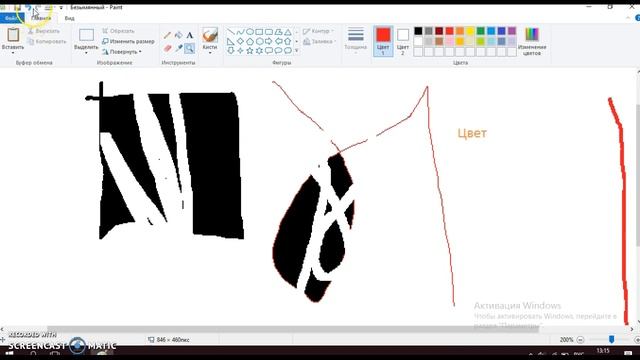Choose the Cloud callout shape
The width and height of the screenshot is (640, 360).
pos(288,51)
